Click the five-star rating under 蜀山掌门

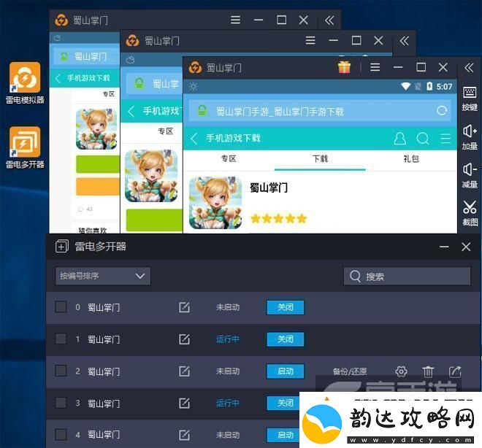pos(278,219)
